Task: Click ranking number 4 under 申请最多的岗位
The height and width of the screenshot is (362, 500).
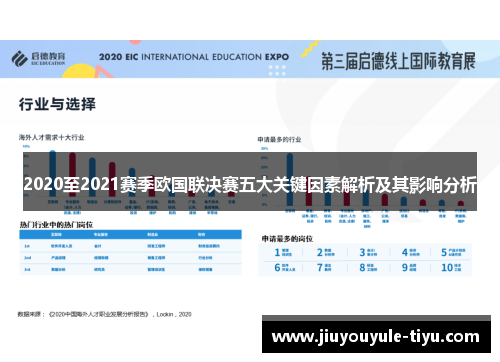Action: click(x=405, y=252)
